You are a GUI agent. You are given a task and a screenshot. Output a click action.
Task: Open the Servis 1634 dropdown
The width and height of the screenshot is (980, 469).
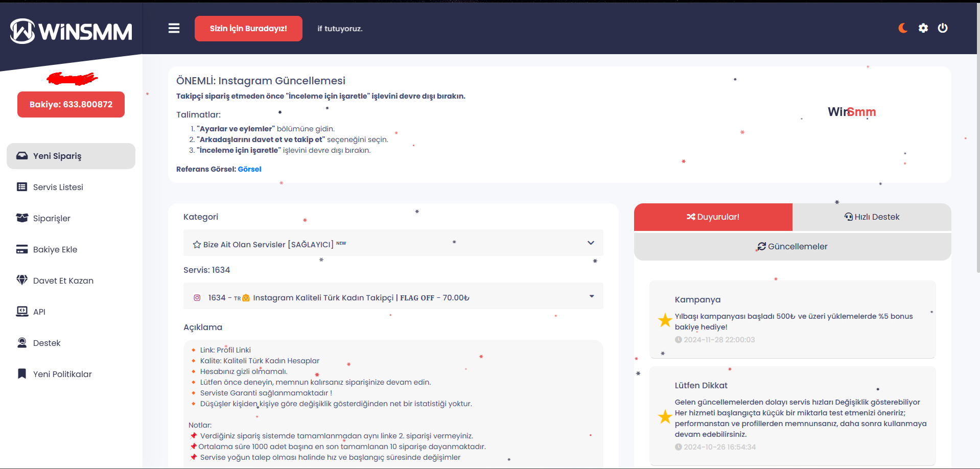click(x=393, y=296)
